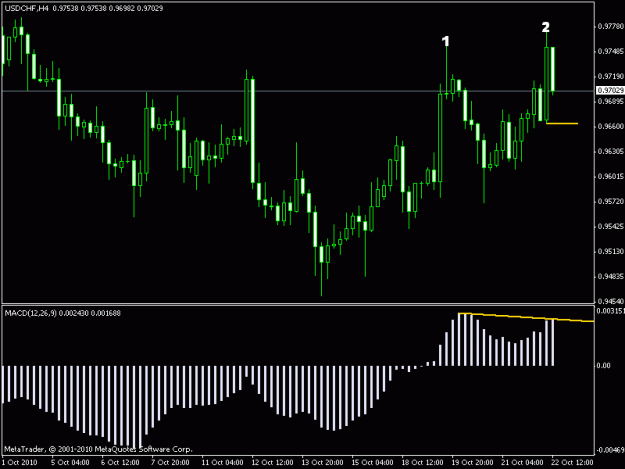Image resolution: width=625 pixels, height=469 pixels.
Task: Click the 0.97485 price axis label
Action: pyautogui.click(x=611, y=51)
